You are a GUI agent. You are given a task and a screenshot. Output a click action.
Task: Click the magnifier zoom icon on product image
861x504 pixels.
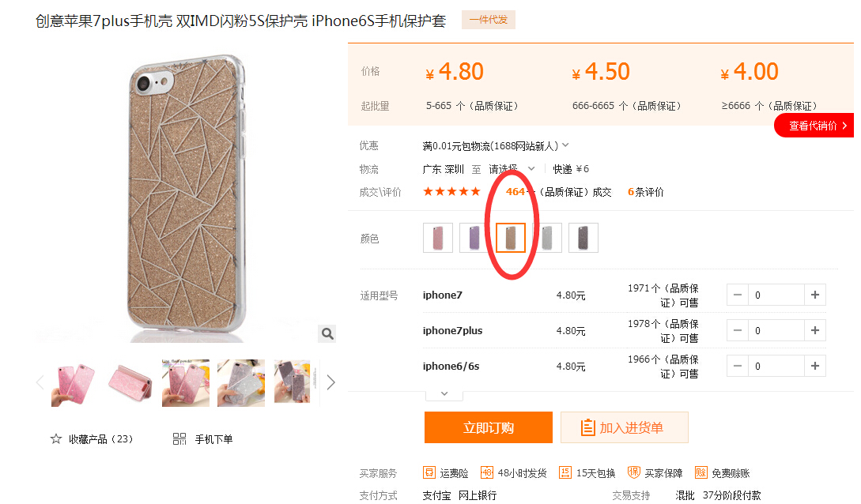tap(327, 333)
